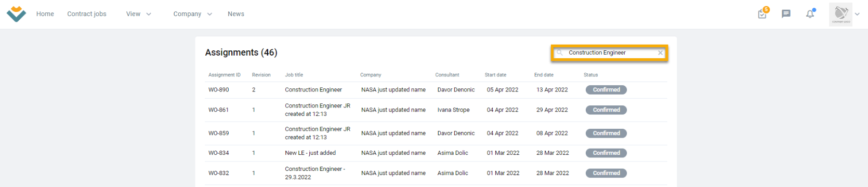This screenshot has height=187, width=868.
Task: Sort by Start date column header
Action: pos(495,75)
